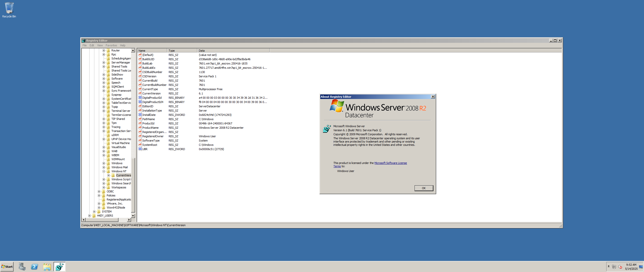Open the View menu
The width and height of the screenshot is (644, 272).
(100, 45)
